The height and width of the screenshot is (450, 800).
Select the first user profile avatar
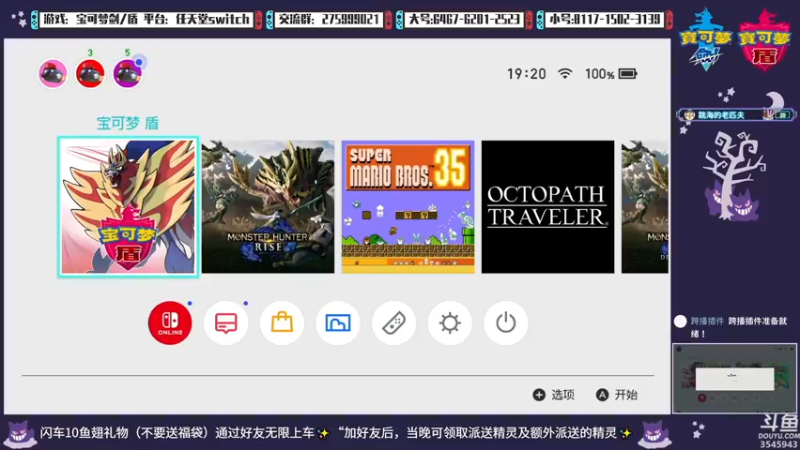click(x=53, y=73)
